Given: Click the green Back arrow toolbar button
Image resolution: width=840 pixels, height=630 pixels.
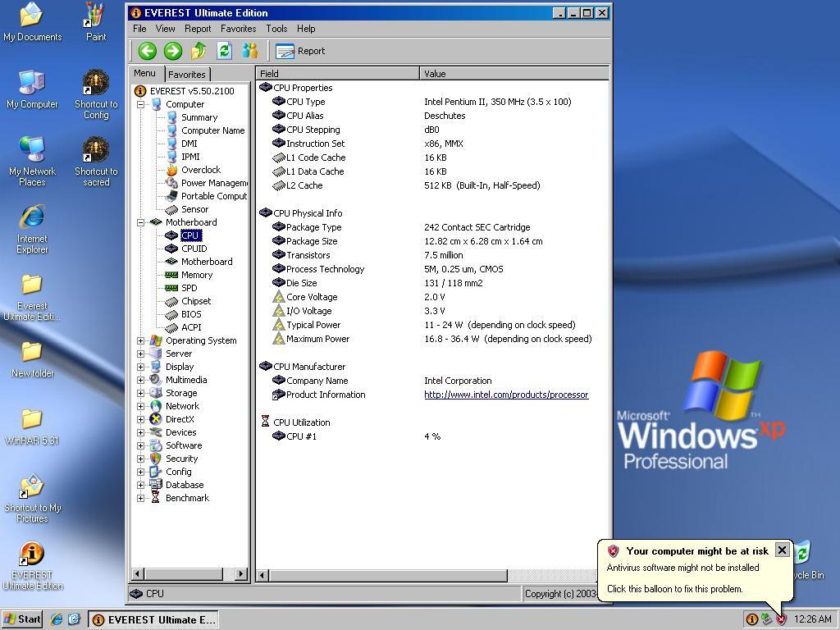Looking at the screenshot, I should click(x=147, y=51).
